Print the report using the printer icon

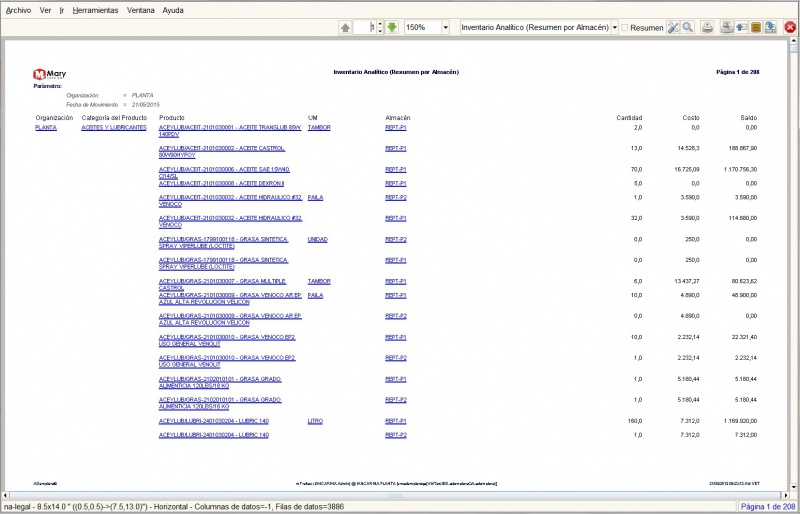click(x=707, y=28)
